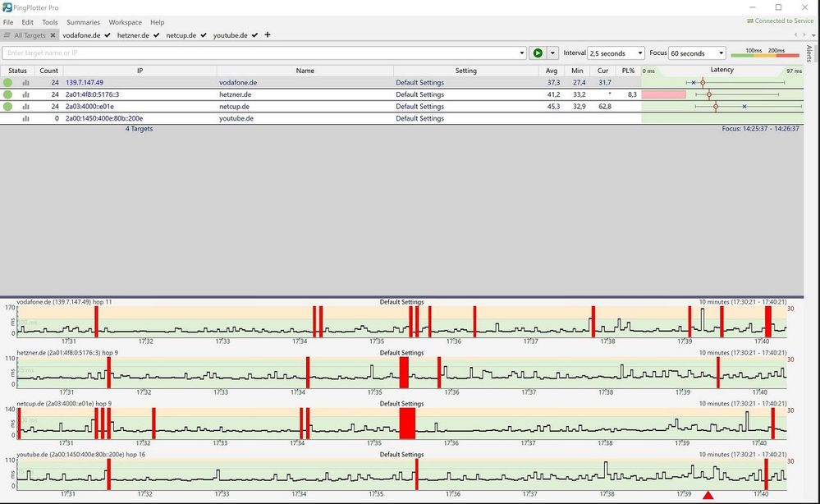Sort by the Cur column header

[x=602, y=71]
